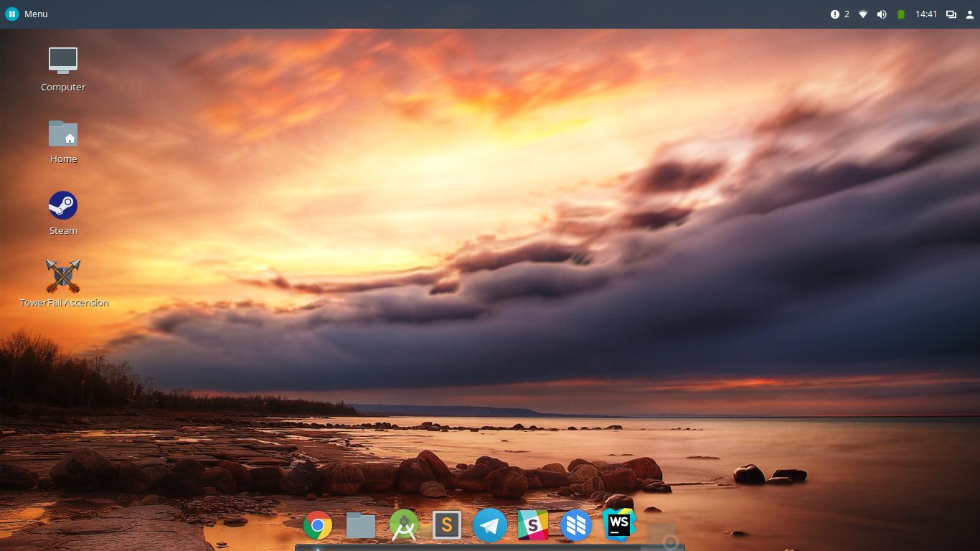
Task: Launch Google Chrome from the dock
Action: [318, 526]
